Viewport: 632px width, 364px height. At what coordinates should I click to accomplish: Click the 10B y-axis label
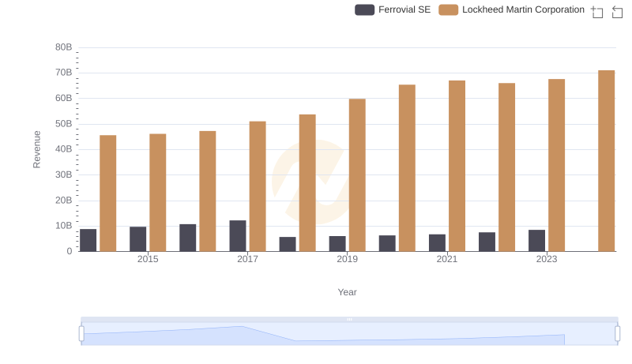tap(64, 226)
